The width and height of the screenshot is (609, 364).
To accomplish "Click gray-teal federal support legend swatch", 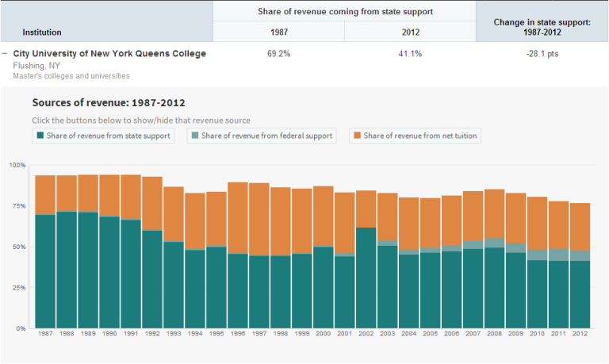I will click(x=194, y=136).
